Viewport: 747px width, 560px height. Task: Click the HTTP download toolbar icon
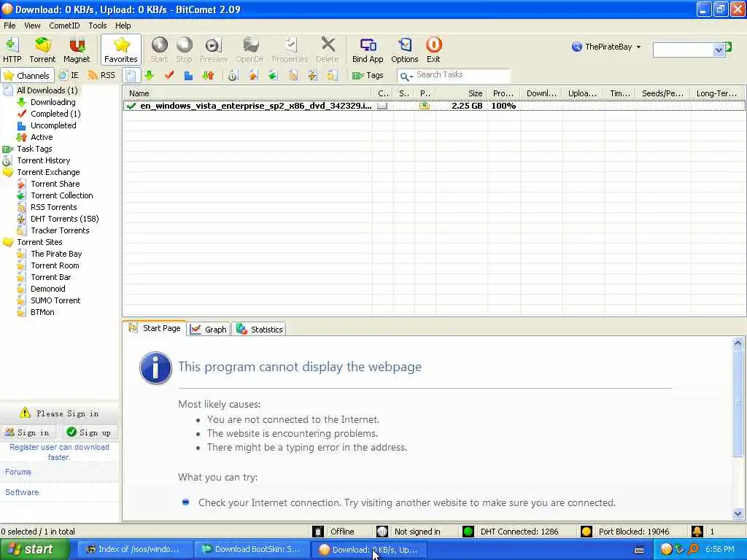click(x=12, y=50)
